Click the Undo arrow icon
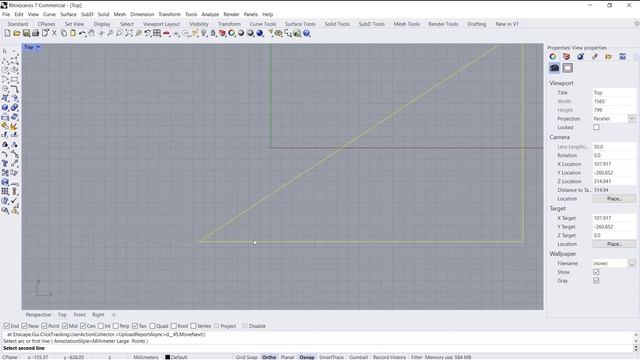 click(82, 33)
